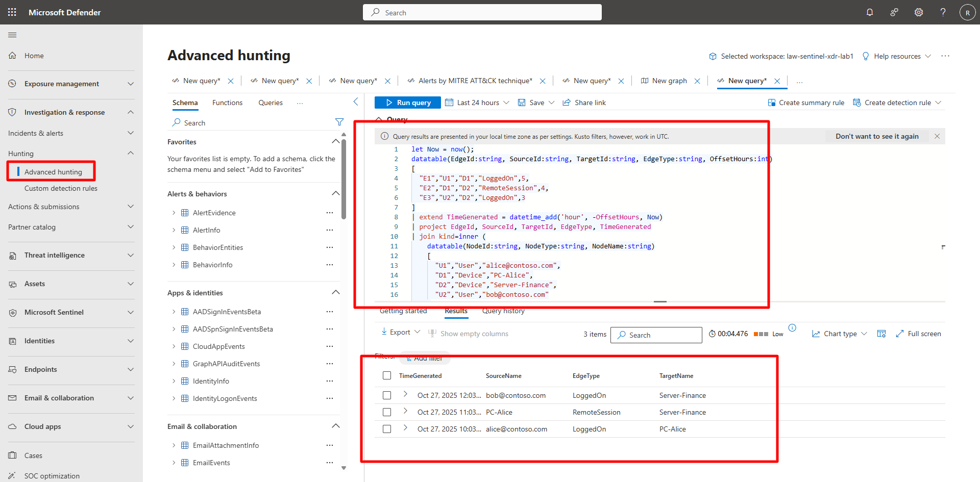This screenshot has height=482, width=980.
Task: Click the schema pane vertical scrollbar
Action: 344,179
